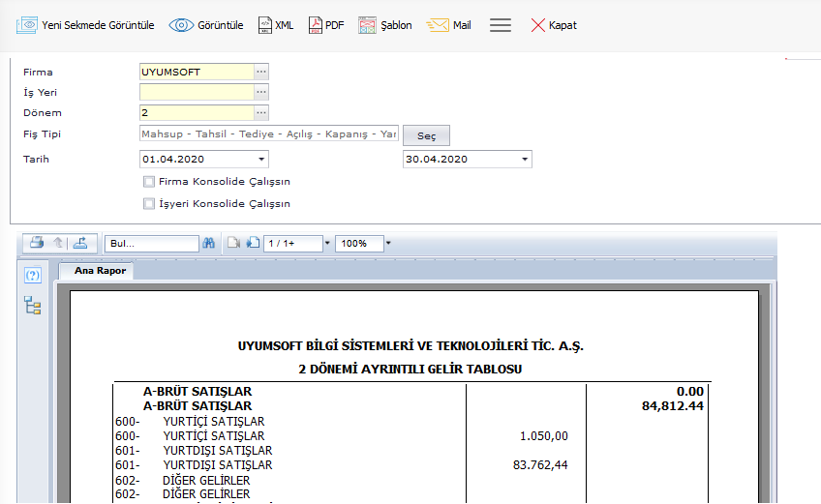Image resolution: width=821 pixels, height=504 pixels.
Task: Open the end date 30.04.2020 dropdown
Action: click(x=524, y=160)
